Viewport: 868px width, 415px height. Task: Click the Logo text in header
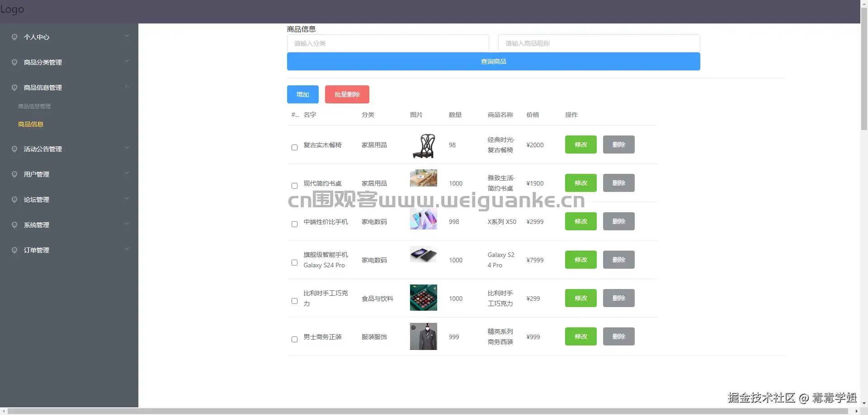tap(12, 9)
